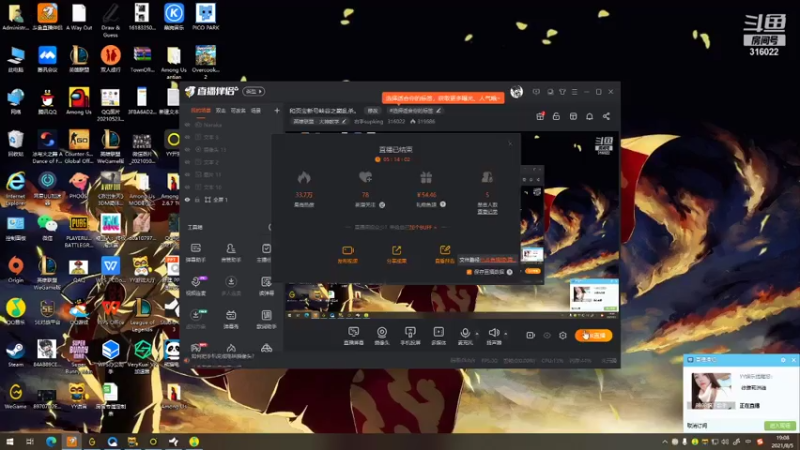Open the gift box icon with red badge
Screen dimensions: 800x450
(540, 116)
